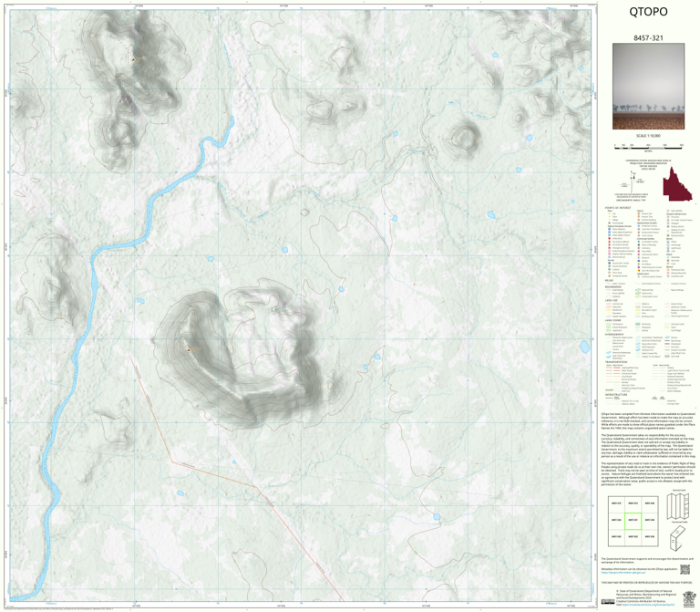Click the LAND COVER legend heading

coord(612,320)
